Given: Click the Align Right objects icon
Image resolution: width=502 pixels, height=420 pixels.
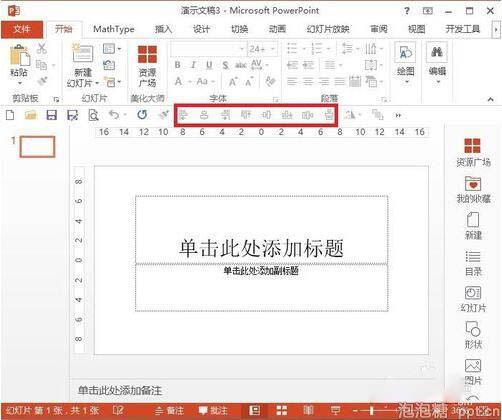Looking at the screenshot, I should coord(226,115).
